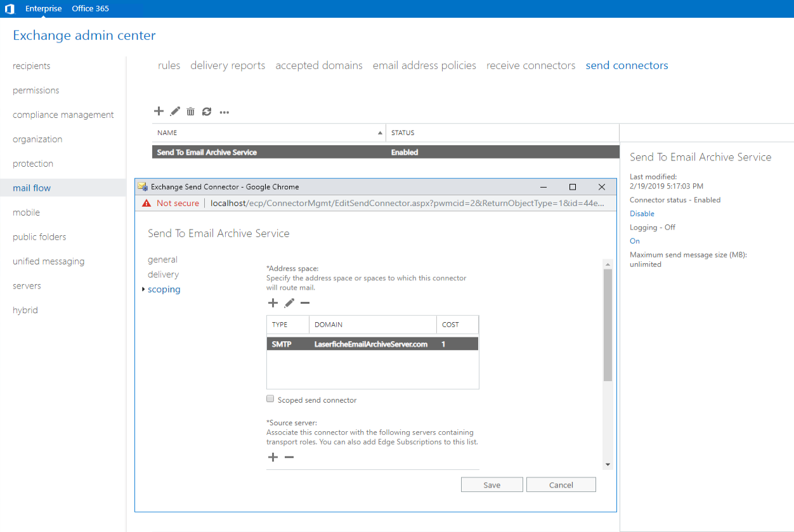Click the Cancel button

[x=561, y=485]
